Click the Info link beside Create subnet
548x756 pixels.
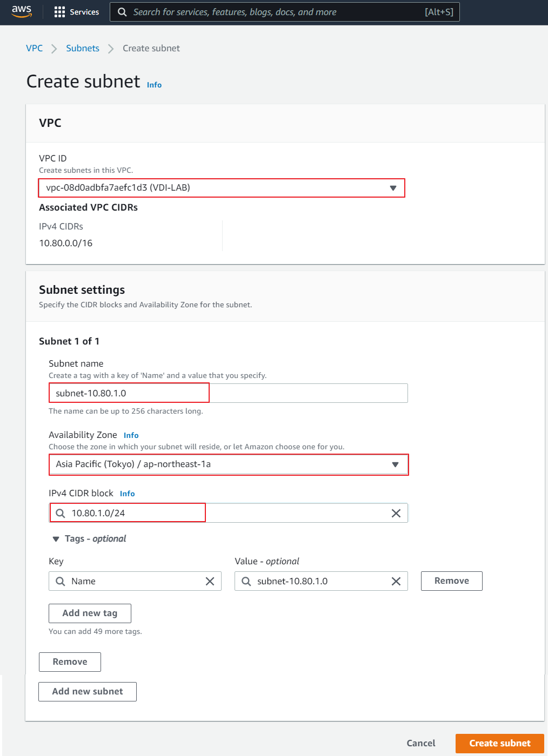pos(154,85)
